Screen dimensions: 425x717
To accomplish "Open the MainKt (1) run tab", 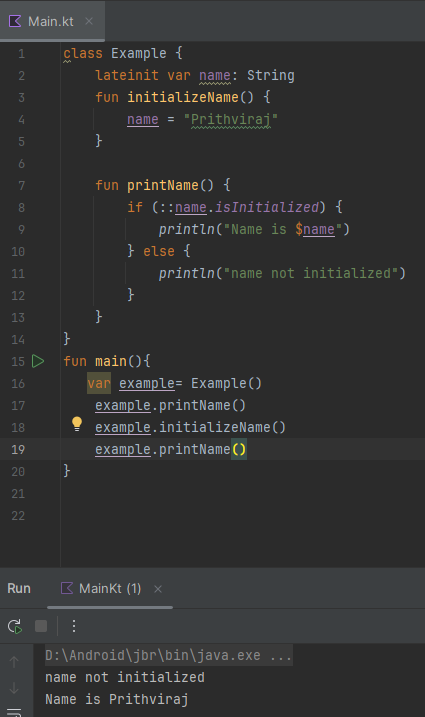I will pos(110,589).
